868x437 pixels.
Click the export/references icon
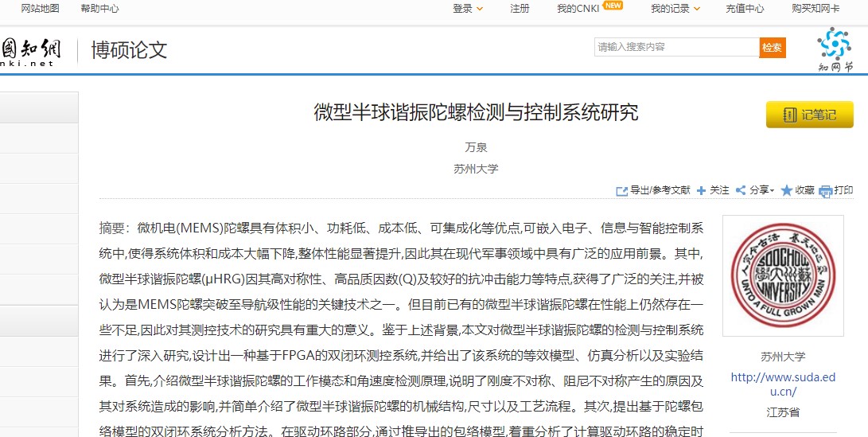tap(622, 191)
